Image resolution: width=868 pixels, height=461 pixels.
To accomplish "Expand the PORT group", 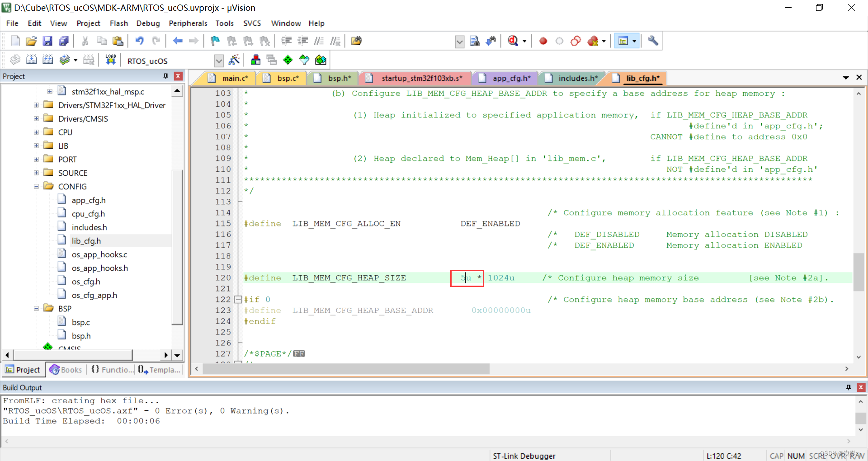I will (x=36, y=159).
